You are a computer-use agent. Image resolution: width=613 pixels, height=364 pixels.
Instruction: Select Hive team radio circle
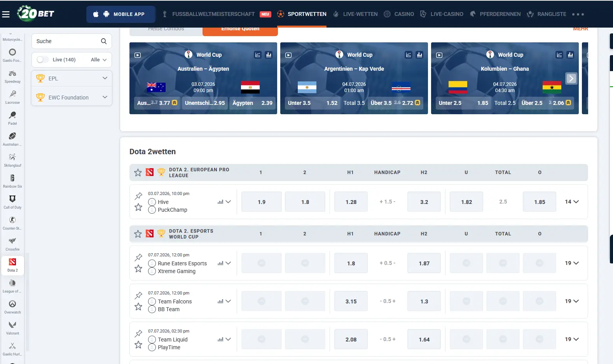coord(152,202)
